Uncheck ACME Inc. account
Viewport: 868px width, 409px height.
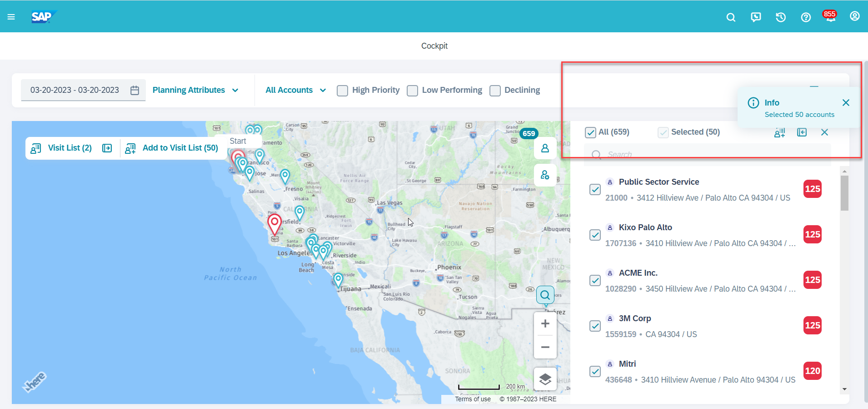595,280
